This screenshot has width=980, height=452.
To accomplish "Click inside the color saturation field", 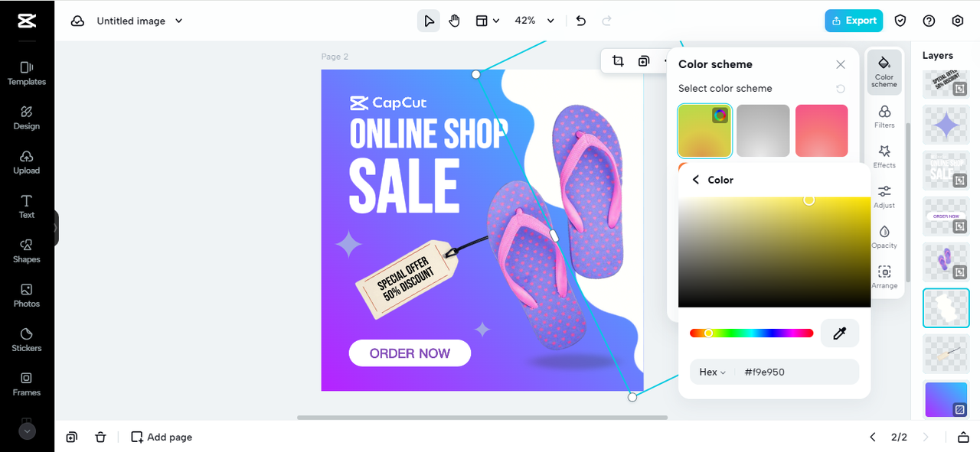I will (774, 252).
